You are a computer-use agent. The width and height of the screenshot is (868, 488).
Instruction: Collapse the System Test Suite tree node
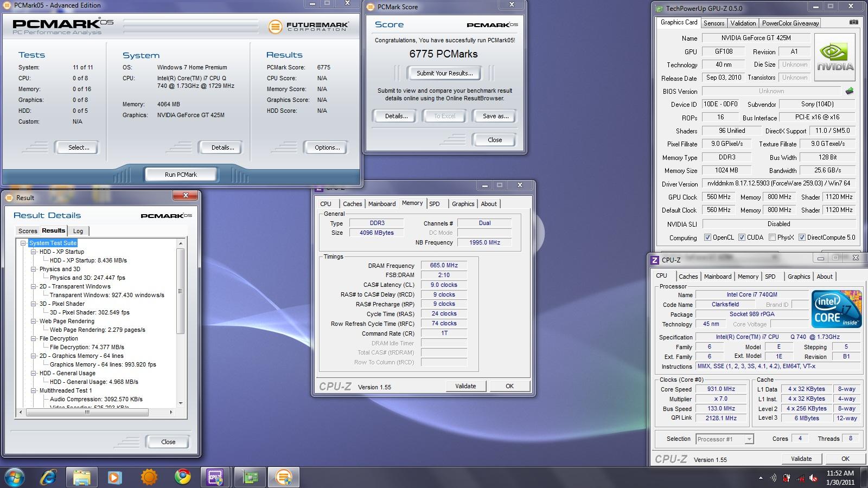coord(23,243)
